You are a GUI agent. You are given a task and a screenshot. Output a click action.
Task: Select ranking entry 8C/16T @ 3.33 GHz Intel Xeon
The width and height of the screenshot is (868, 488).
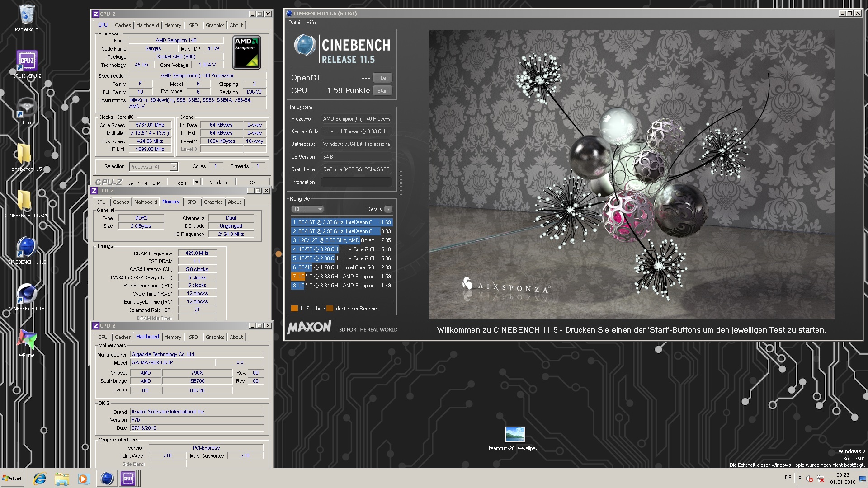point(342,222)
